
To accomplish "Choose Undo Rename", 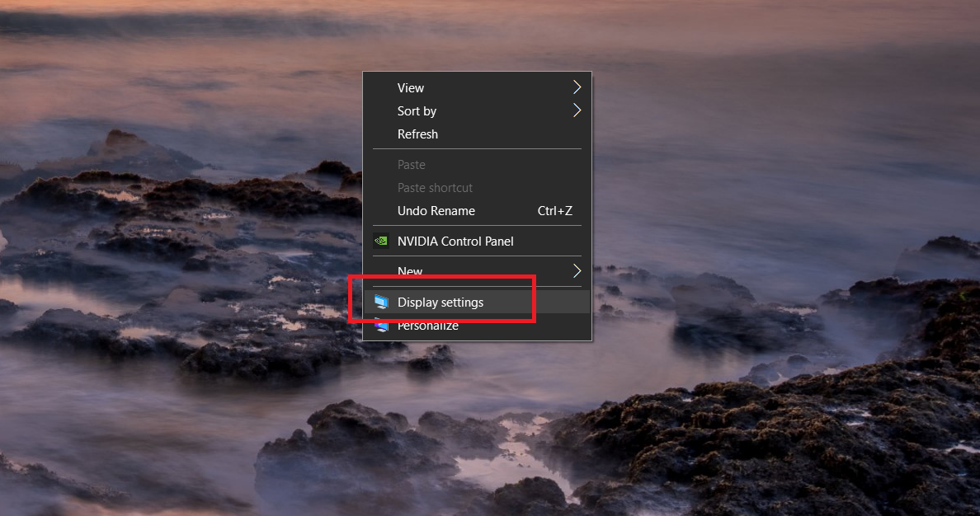I will point(436,210).
